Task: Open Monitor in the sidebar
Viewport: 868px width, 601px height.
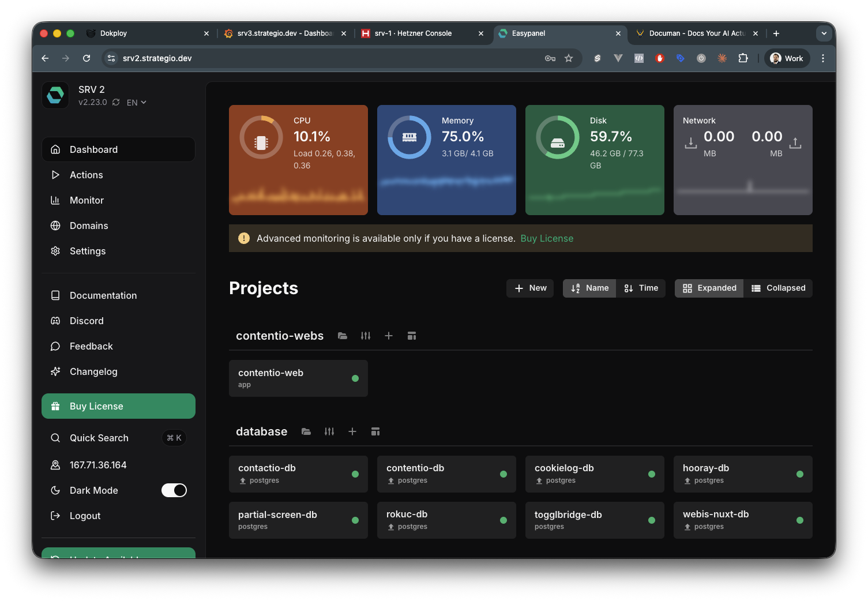Action: point(87,200)
